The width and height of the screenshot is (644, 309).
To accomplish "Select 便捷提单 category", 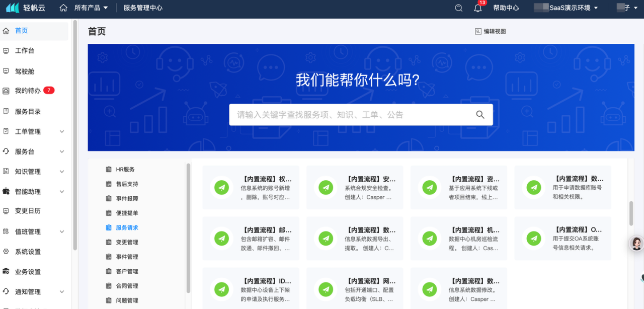I will click(x=127, y=213).
